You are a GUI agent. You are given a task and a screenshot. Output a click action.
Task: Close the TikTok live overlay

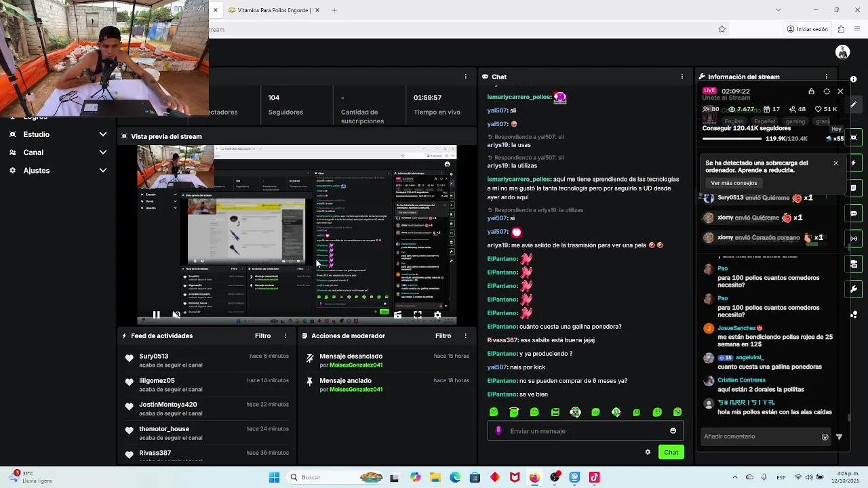tap(840, 91)
